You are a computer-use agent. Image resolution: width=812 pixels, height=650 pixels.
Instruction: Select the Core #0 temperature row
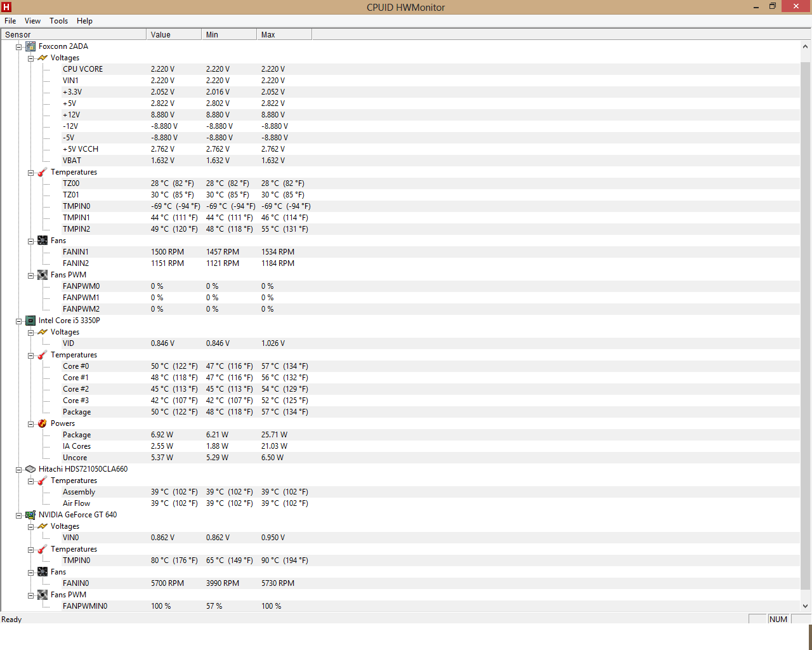(x=401, y=366)
